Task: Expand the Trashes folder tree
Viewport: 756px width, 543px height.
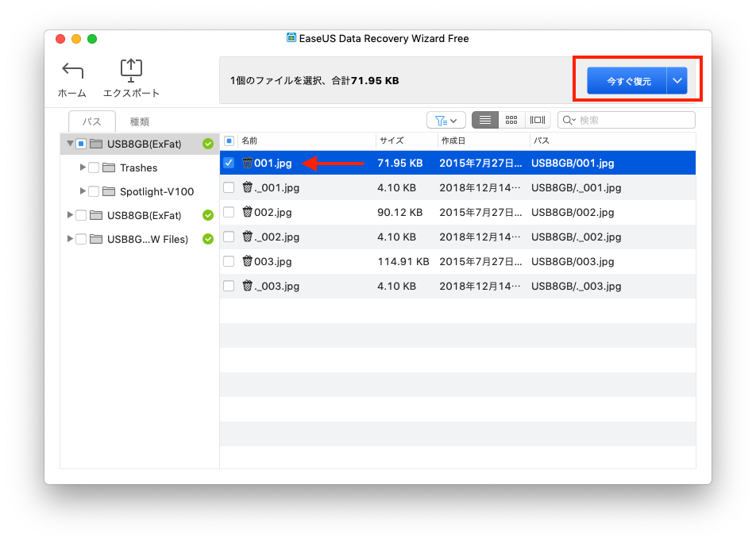Action: click(x=83, y=168)
